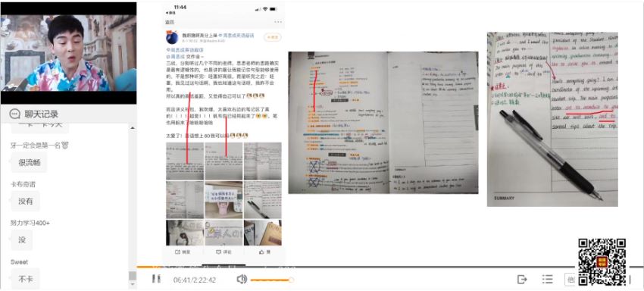Open the center sticker-sign photo in grid
Image resolution: width=644 pixels, height=291 pixels.
(224, 200)
